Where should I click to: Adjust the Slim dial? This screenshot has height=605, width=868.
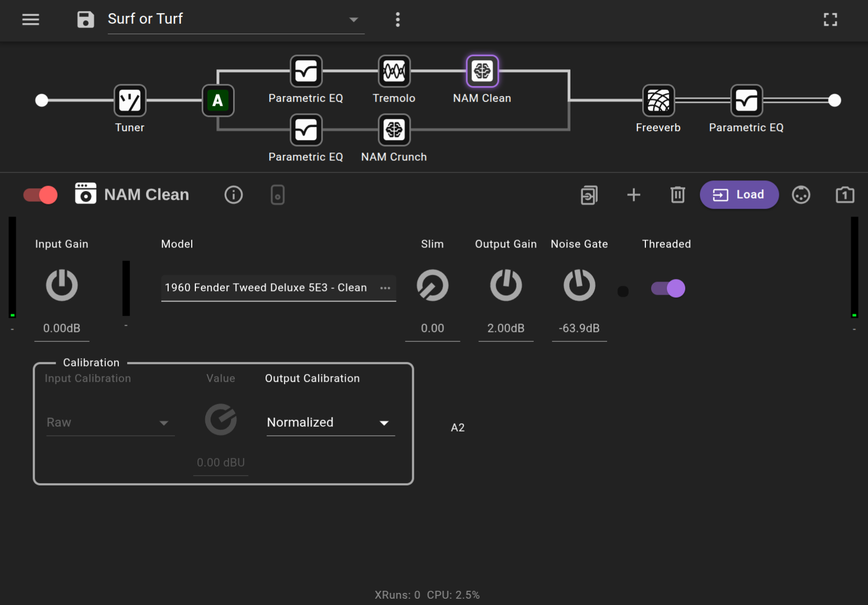tap(433, 285)
